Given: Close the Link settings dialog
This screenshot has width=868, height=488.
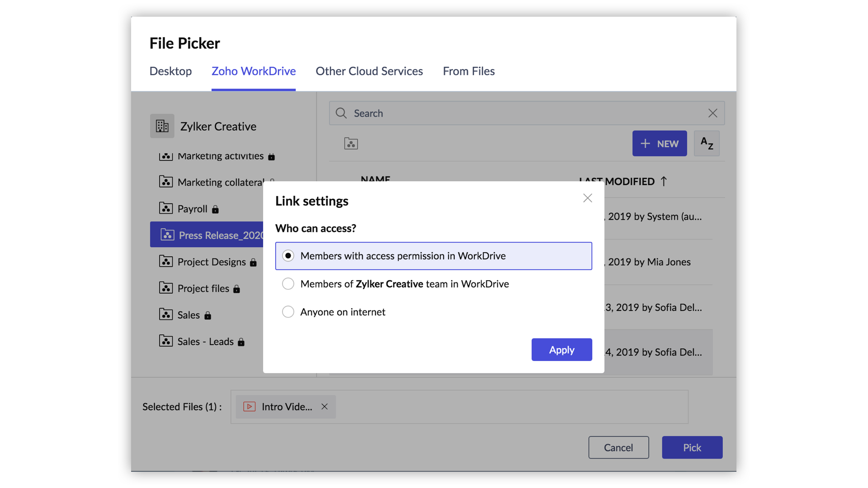Looking at the screenshot, I should pos(587,198).
